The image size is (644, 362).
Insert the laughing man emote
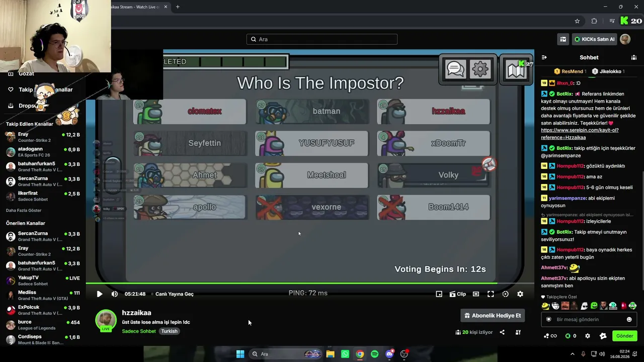(x=565, y=306)
